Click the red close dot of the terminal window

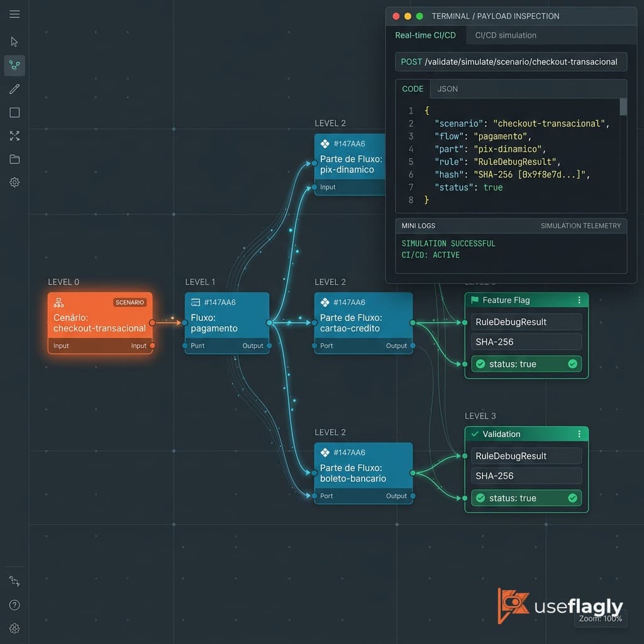coord(396,16)
